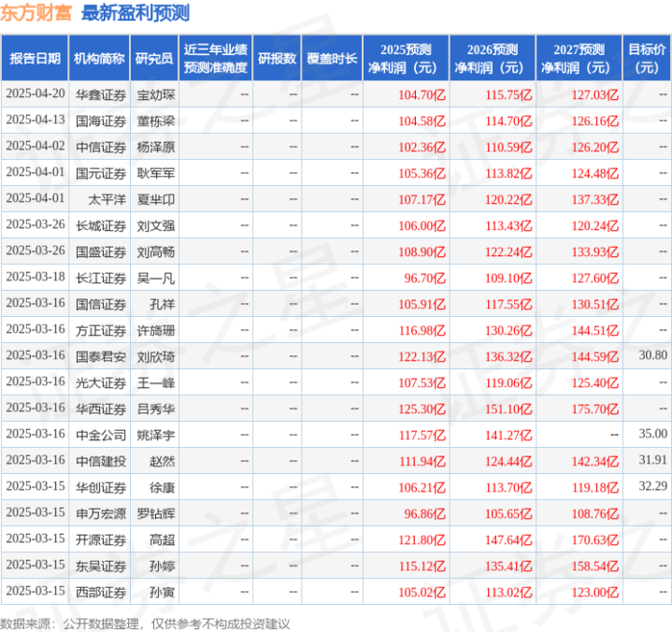Click analyst name 刘文强
This screenshot has height=632, width=672.
156,225
